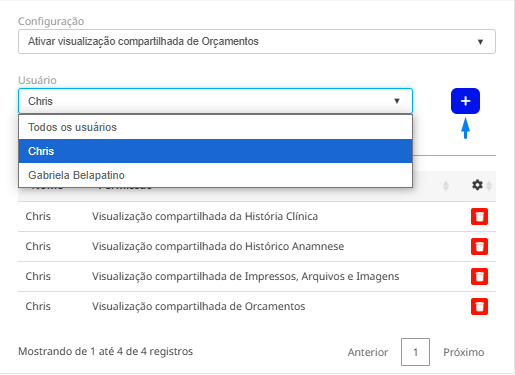The height and width of the screenshot is (375, 515).
Task: Sort by the Permissão column arrows
Action: pos(446,186)
